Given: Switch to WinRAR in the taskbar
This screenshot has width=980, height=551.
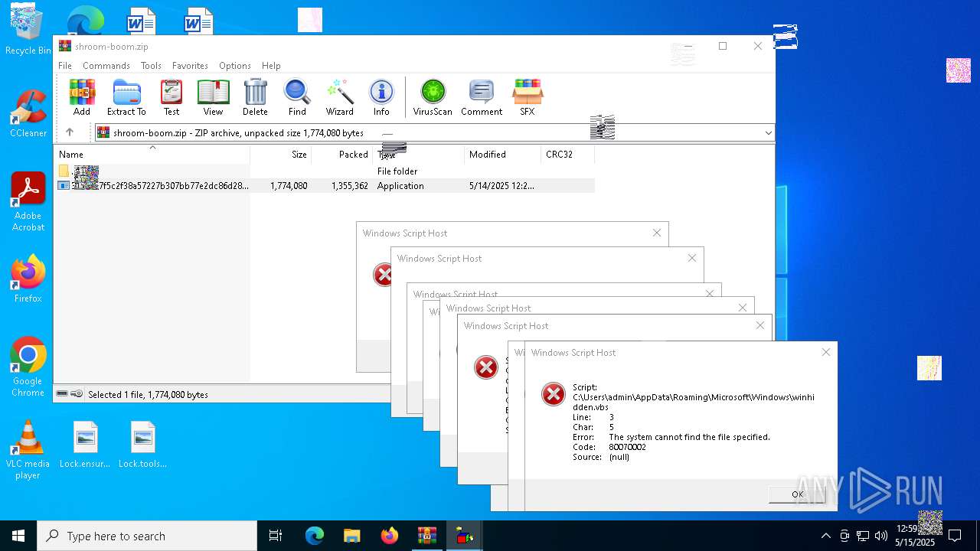Looking at the screenshot, I should [426, 536].
